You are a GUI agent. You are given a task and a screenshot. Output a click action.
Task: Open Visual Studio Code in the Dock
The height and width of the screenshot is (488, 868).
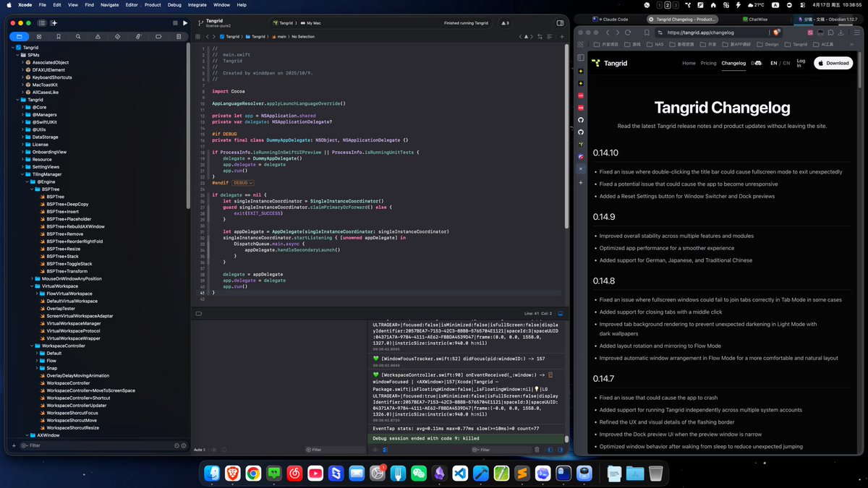(x=460, y=473)
